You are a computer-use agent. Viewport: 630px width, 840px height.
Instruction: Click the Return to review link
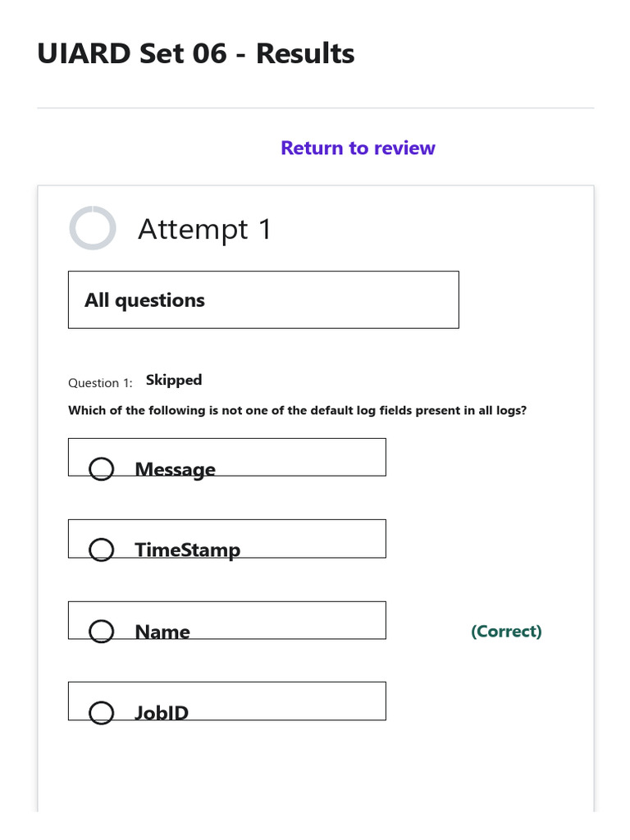point(358,148)
